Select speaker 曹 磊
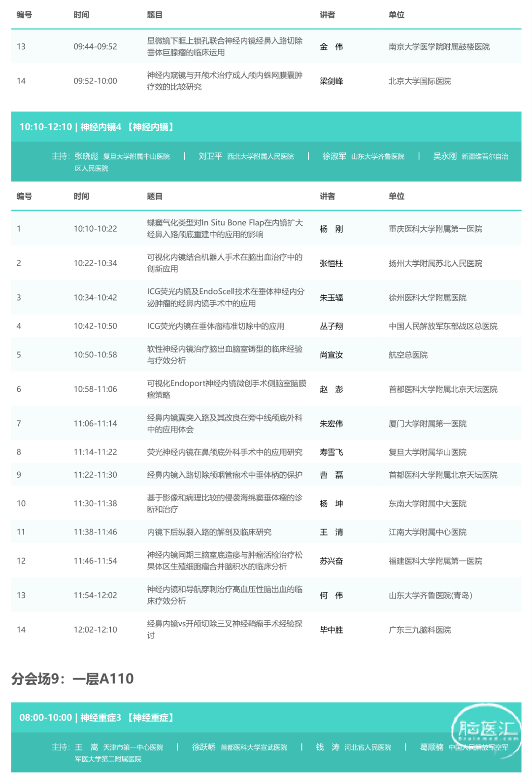 tap(332, 475)
